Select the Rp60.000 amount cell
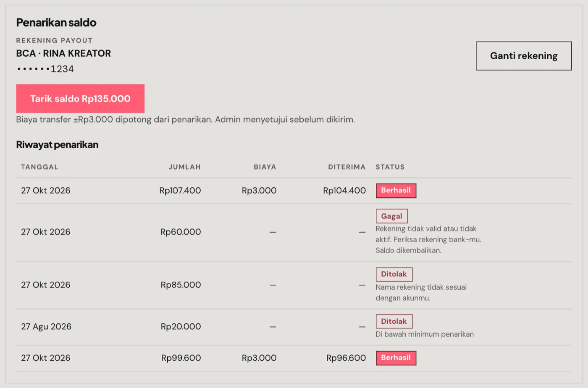 pos(181,232)
